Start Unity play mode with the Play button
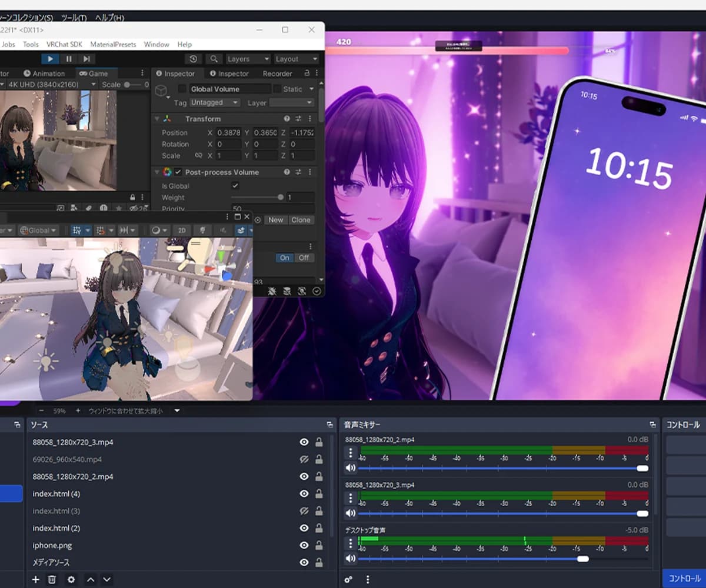 point(51,59)
